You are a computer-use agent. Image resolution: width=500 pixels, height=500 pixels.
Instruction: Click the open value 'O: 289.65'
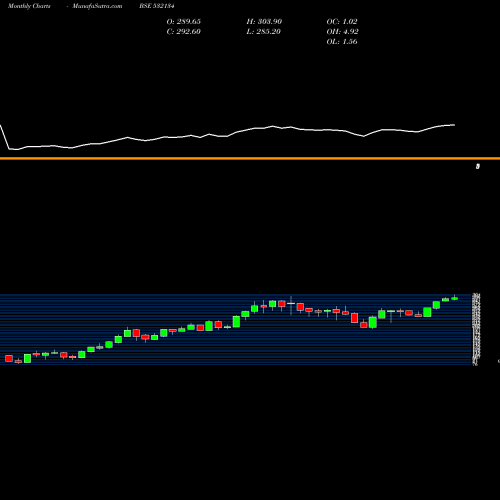coord(184,22)
